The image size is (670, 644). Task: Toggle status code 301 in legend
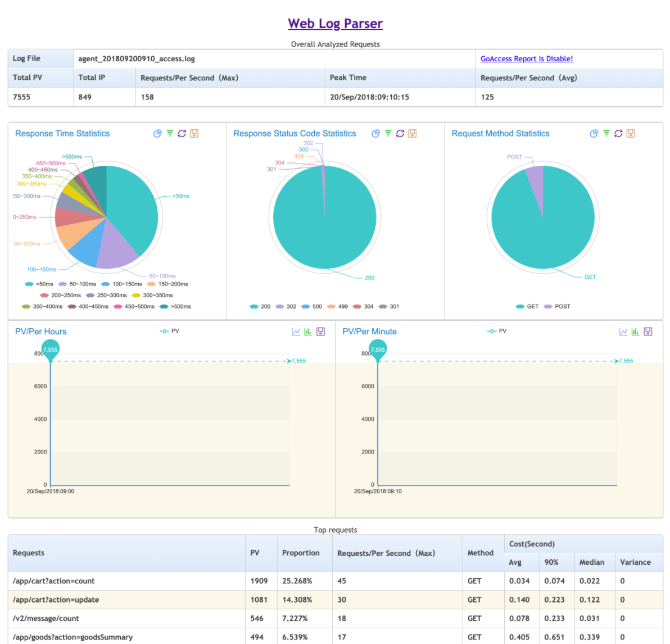pyautogui.click(x=389, y=306)
